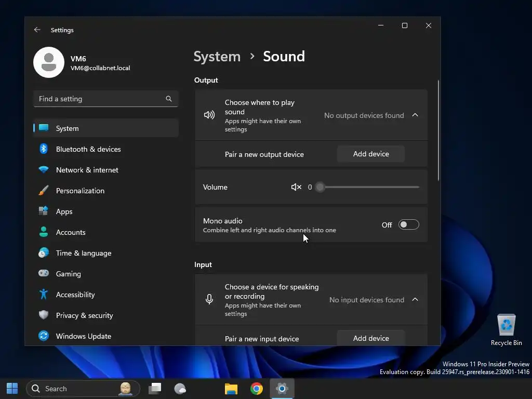Click the Volume slider thumb

pos(320,187)
